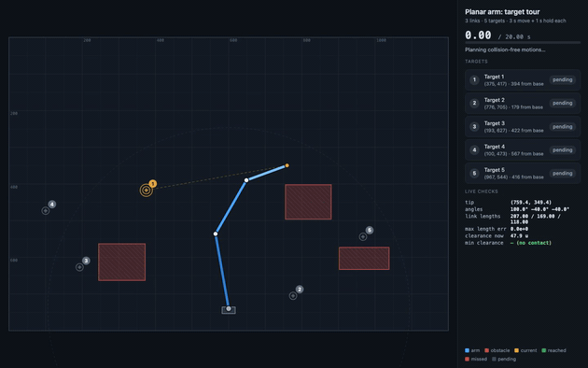Click the missed legend swatch

(x=467, y=359)
